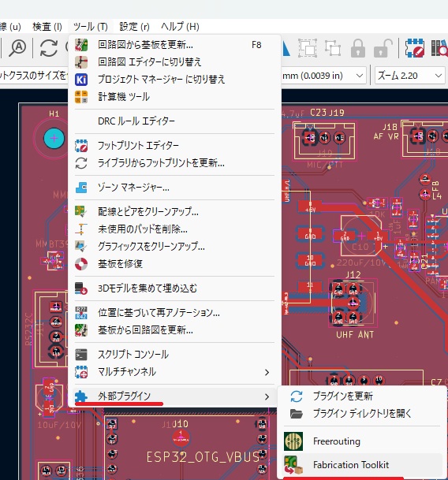Open the footprint library browser toolbar icon
This screenshot has height=480, width=448.
click(439, 48)
